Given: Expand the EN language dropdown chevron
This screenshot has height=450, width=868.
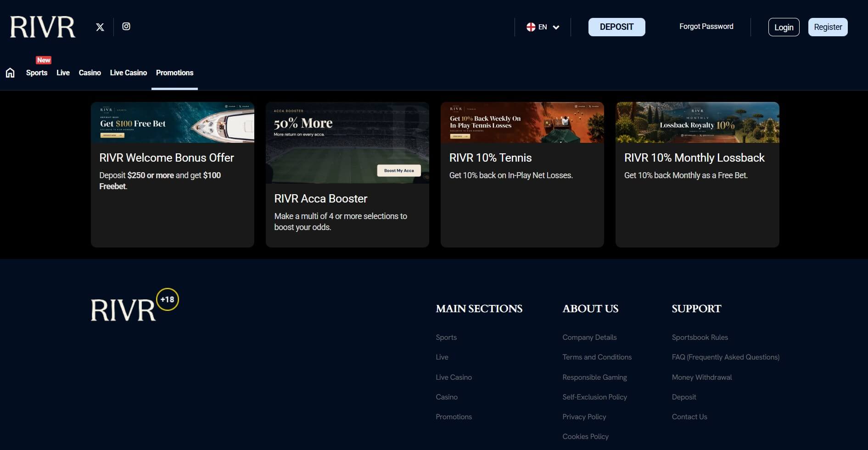Looking at the screenshot, I should coord(556,27).
